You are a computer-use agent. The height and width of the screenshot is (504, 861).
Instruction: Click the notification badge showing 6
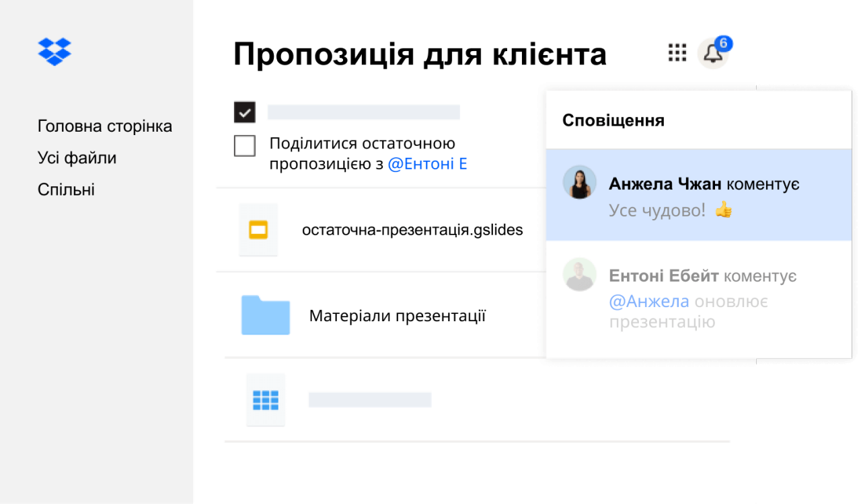(725, 42)
